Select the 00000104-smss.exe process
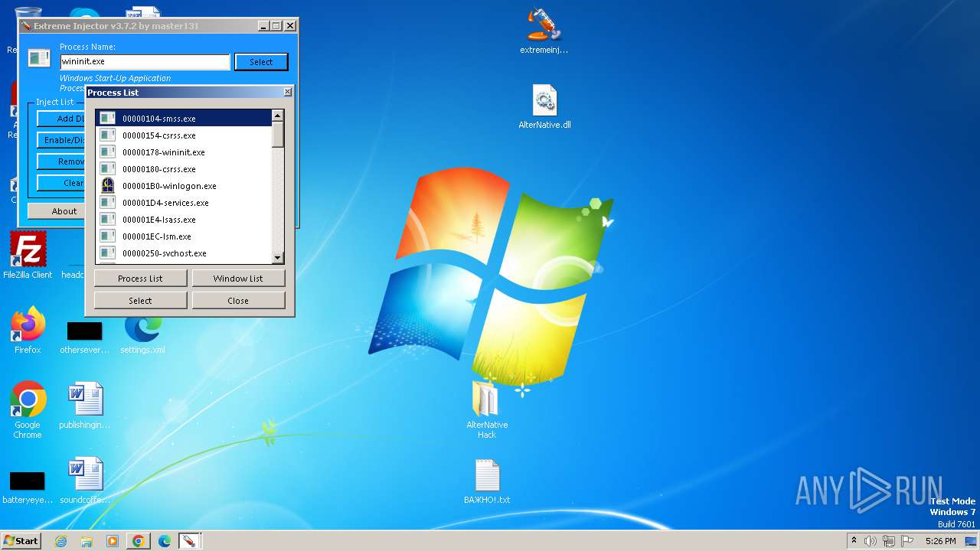 [184, 119]
